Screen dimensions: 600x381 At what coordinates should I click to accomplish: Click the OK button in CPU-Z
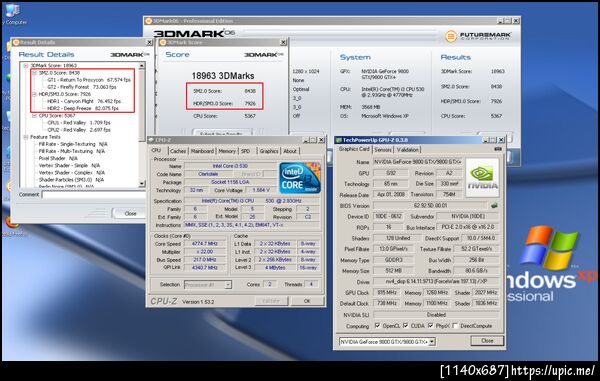click(307, 301)
